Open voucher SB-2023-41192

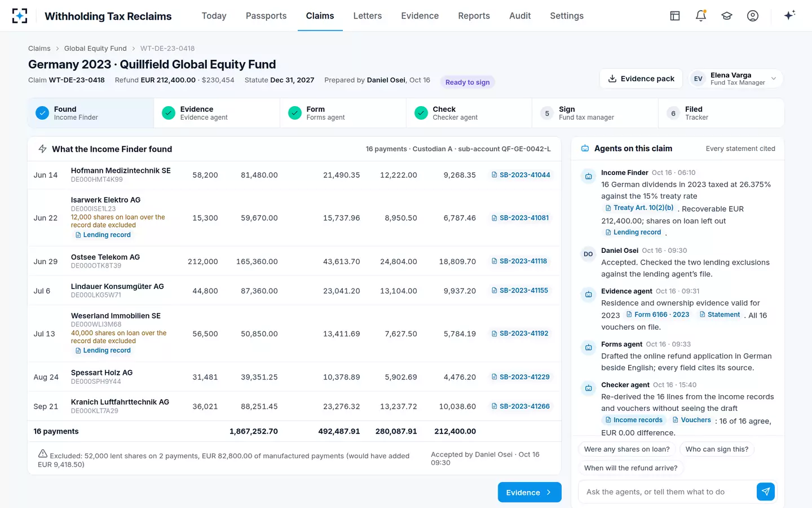[520, 334]
